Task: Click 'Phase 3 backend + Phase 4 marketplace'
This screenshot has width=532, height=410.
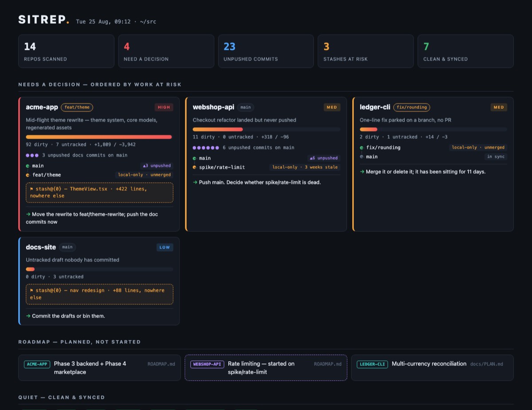Action: coord(90,368)
